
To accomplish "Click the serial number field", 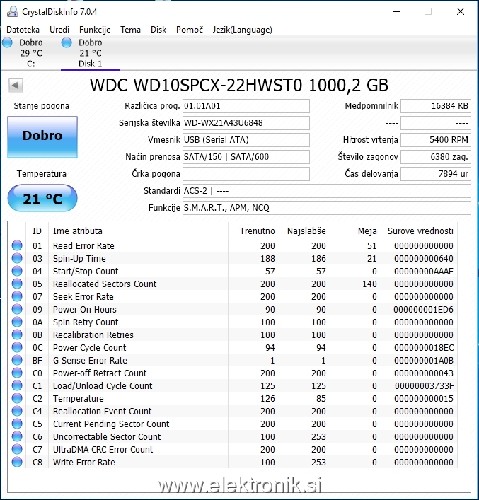I will 246,123.
